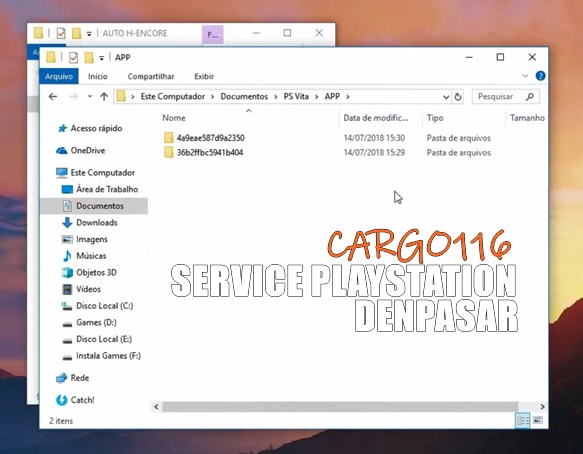Go up one folder level

click(x=104, y=97)
